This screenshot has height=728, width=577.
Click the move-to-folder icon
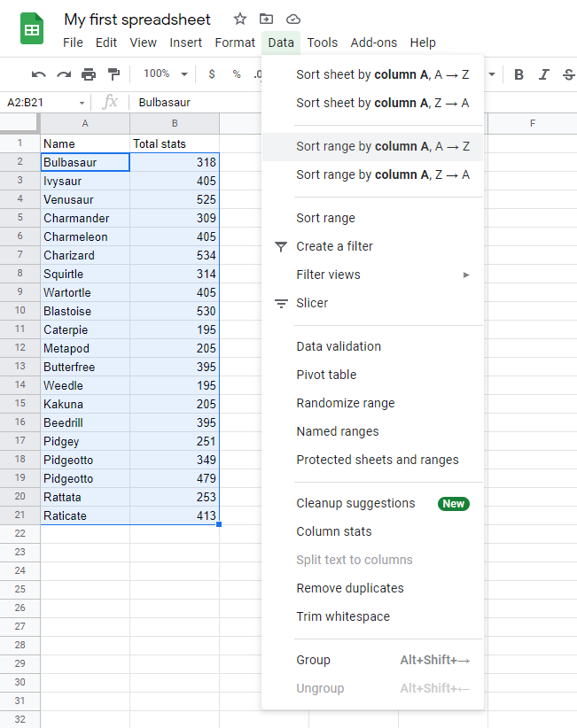coord(266,19)
